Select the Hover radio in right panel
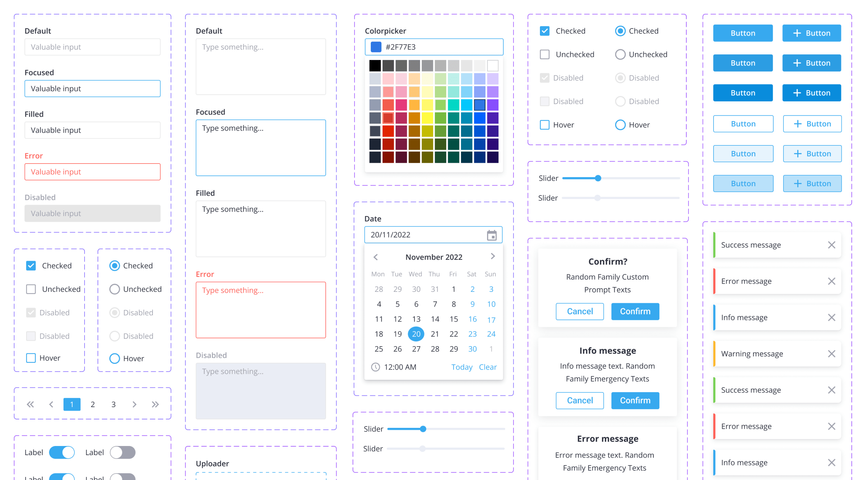The height and width of the screenshot is (480, 868). (x=620, y=125)
